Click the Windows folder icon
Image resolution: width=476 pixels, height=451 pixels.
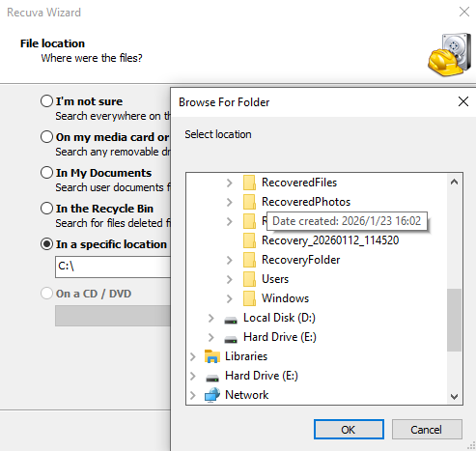[x=249, y=298]
